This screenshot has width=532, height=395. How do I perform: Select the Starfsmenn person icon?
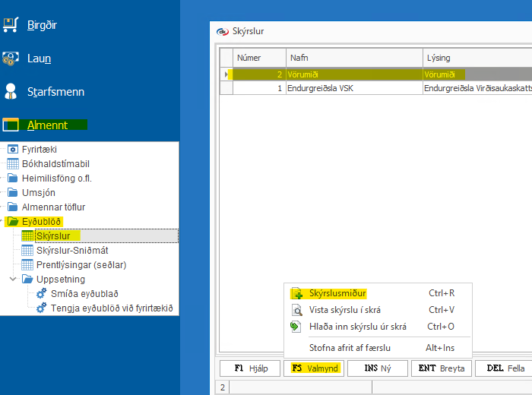click(11, 92)
